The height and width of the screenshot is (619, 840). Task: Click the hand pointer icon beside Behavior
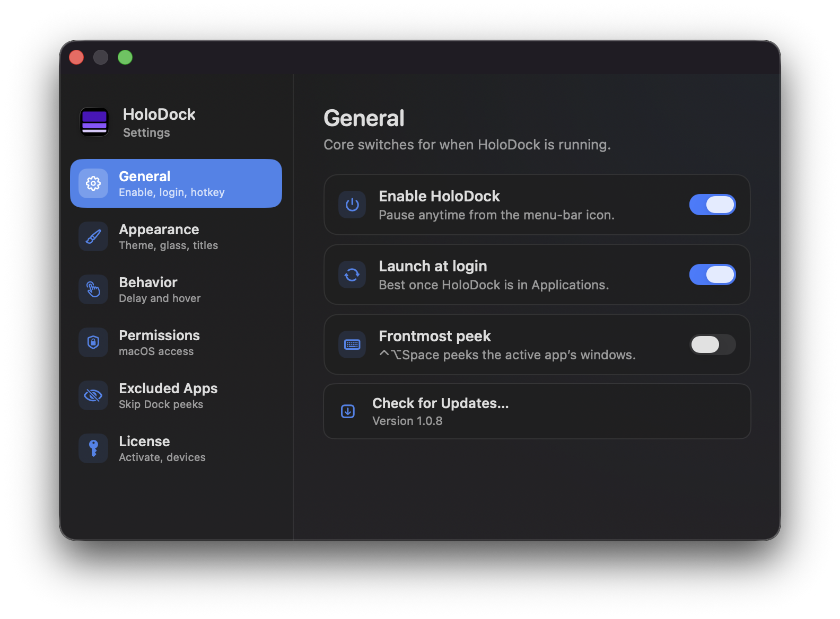point(93,289)
